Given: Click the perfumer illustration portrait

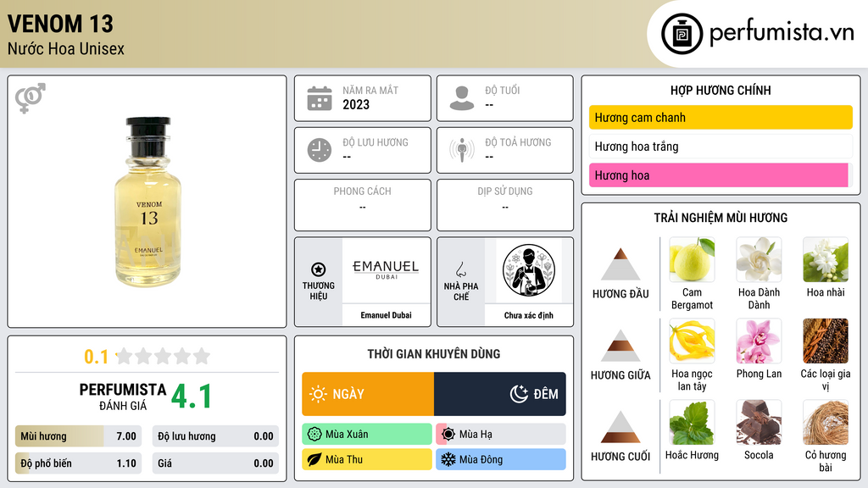Looking at the screenshot, I should click(x=529, y=270).
